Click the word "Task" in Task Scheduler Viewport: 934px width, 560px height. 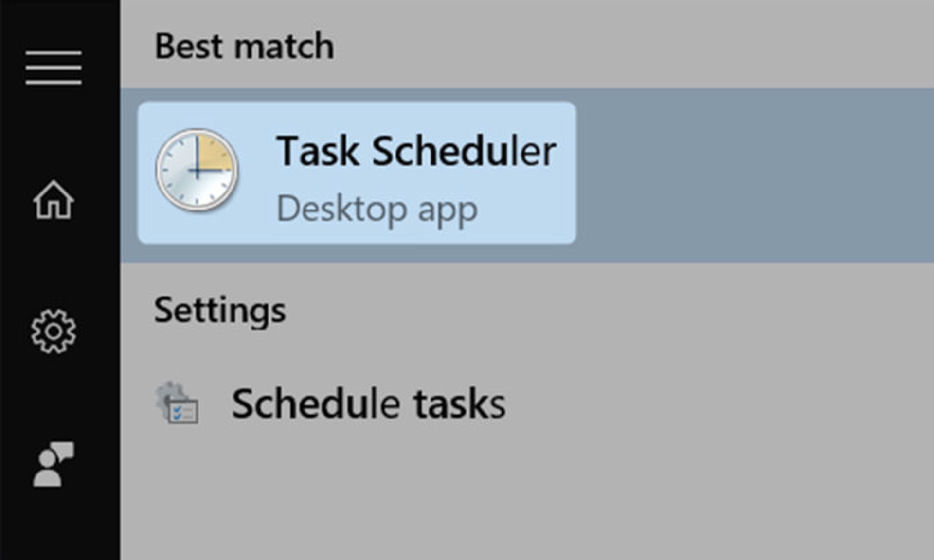pyautogui.click(x=318, y=151)
